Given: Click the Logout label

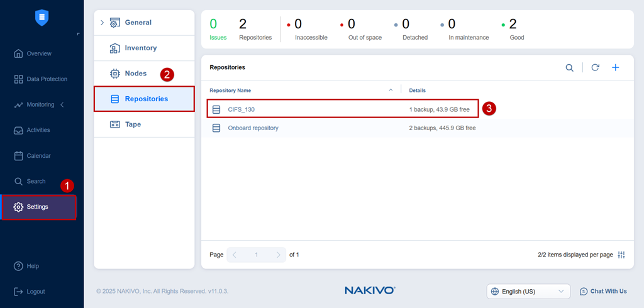Looking at the screenshot, I should coord(36,292).
